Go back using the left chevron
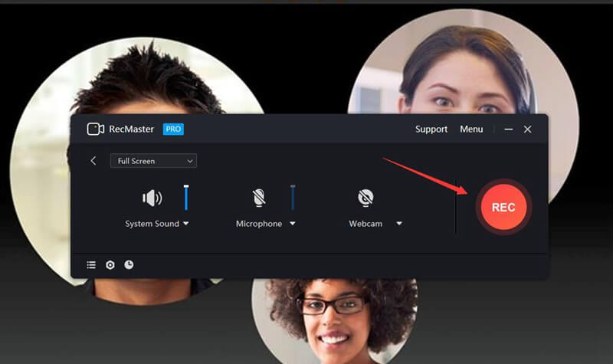 click(x=93, y=161)
